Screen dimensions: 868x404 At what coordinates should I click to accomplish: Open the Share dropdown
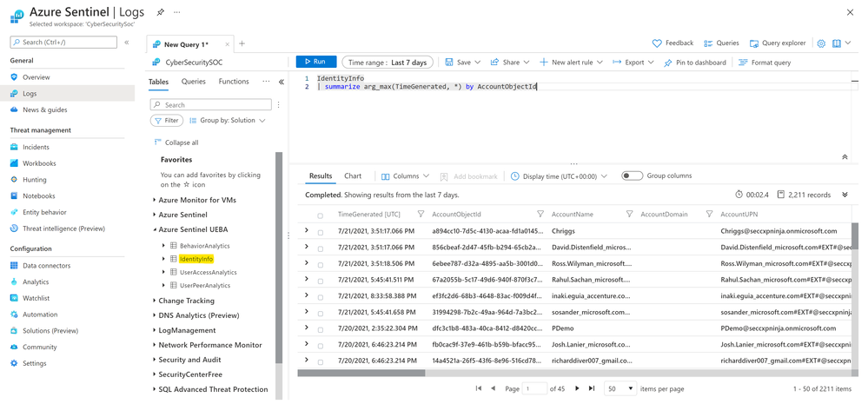[510, 63]
